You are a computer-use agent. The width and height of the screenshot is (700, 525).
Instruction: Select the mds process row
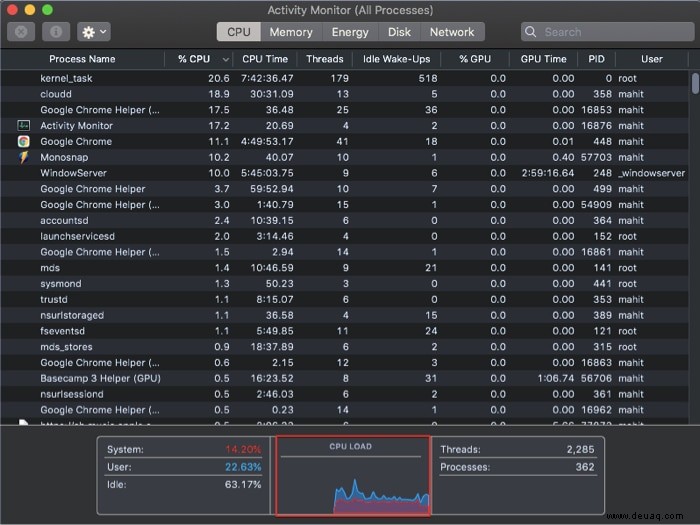(x=344, y=268)
